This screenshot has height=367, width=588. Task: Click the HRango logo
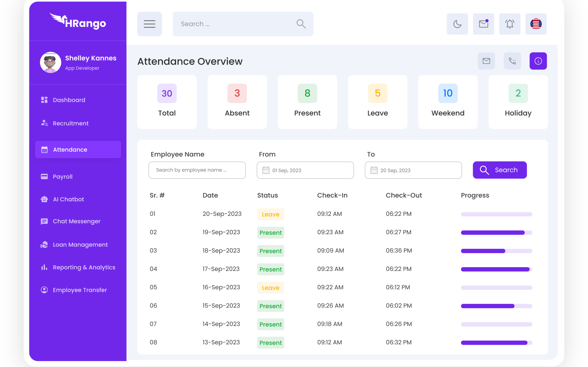click(x=78, y=21)
